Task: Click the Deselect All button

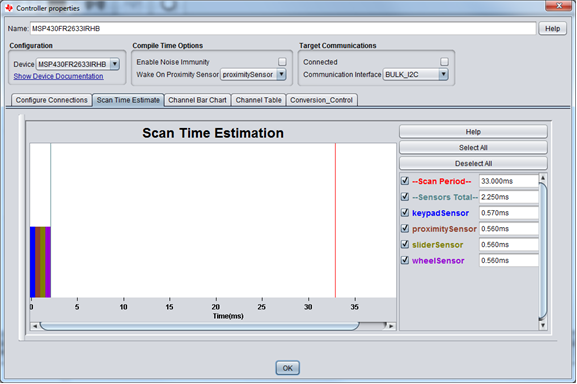Action: pos(473,163)
